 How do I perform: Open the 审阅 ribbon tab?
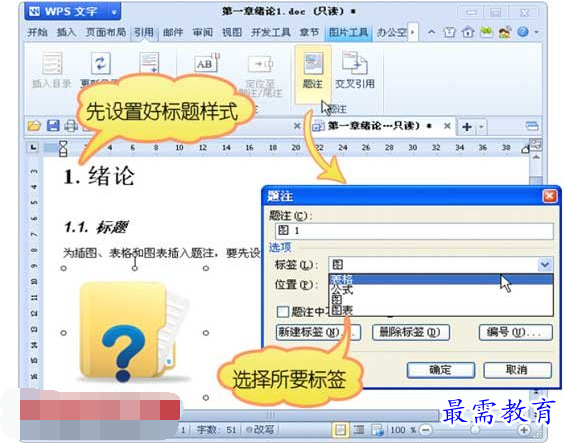pos(203,32)
